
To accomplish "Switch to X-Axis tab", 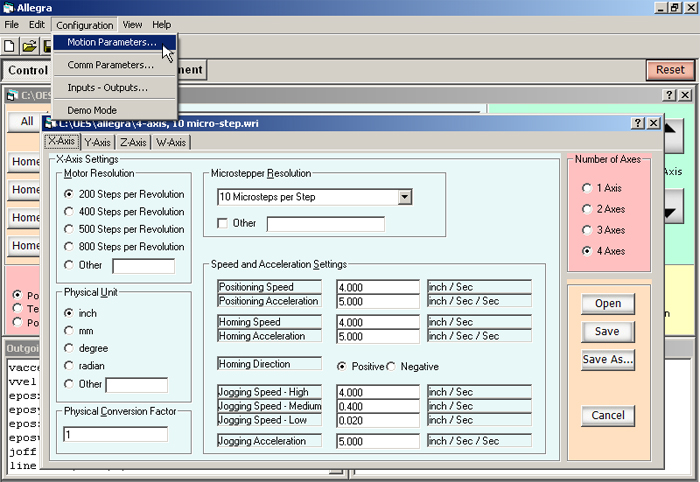I will [62, 141].
